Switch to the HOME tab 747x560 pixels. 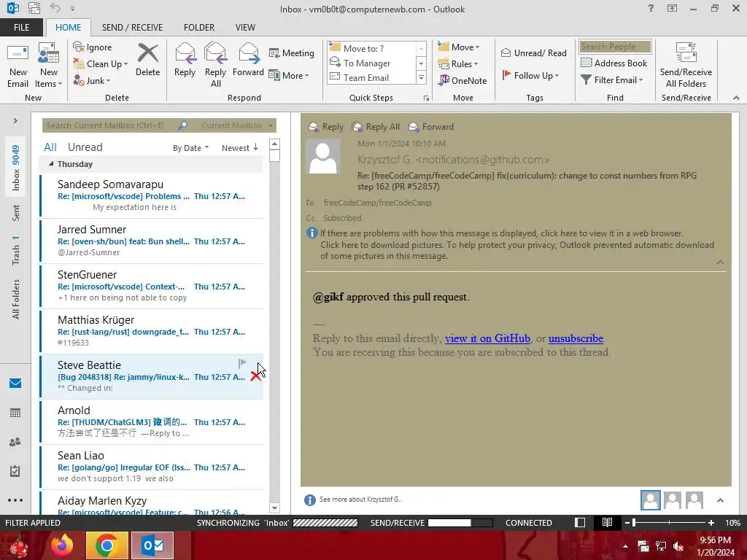68,27
